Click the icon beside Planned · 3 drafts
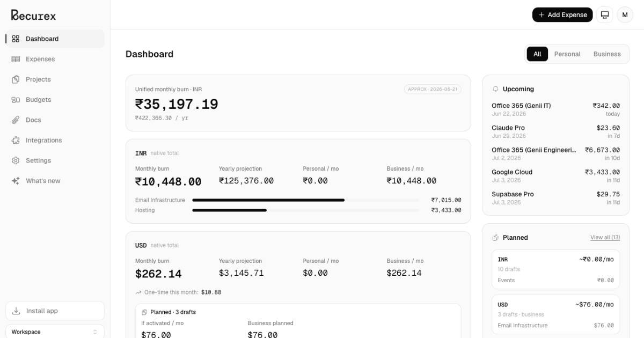The height and width of the screenshot is (338, 644). tap(144, 312)
